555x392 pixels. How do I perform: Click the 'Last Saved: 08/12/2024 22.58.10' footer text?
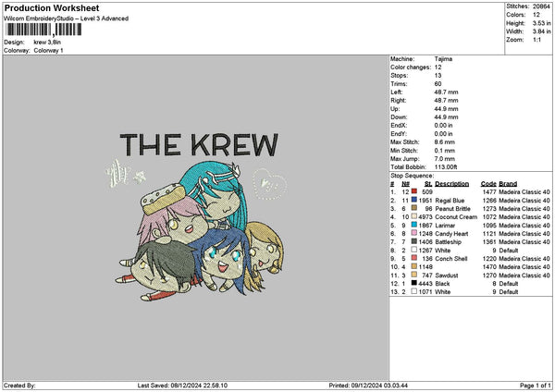182,386
